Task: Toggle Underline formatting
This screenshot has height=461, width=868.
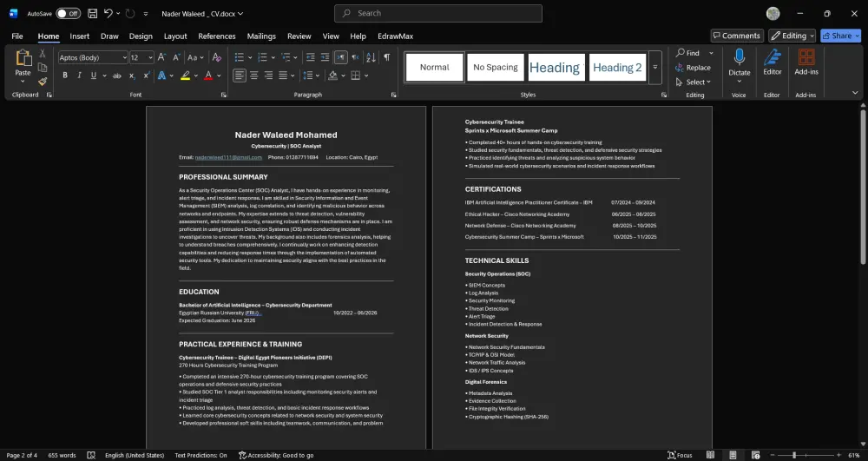Action: [x=94, y=76]
